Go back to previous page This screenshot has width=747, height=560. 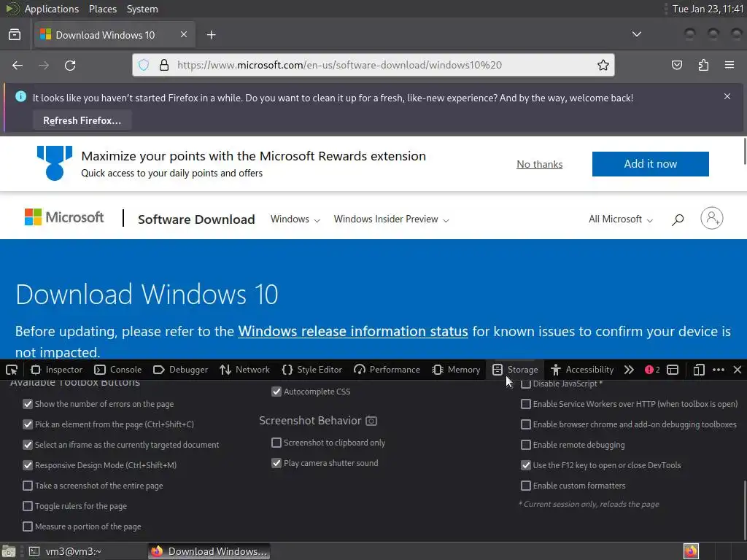pyautogui.click(x=18, y=65)
